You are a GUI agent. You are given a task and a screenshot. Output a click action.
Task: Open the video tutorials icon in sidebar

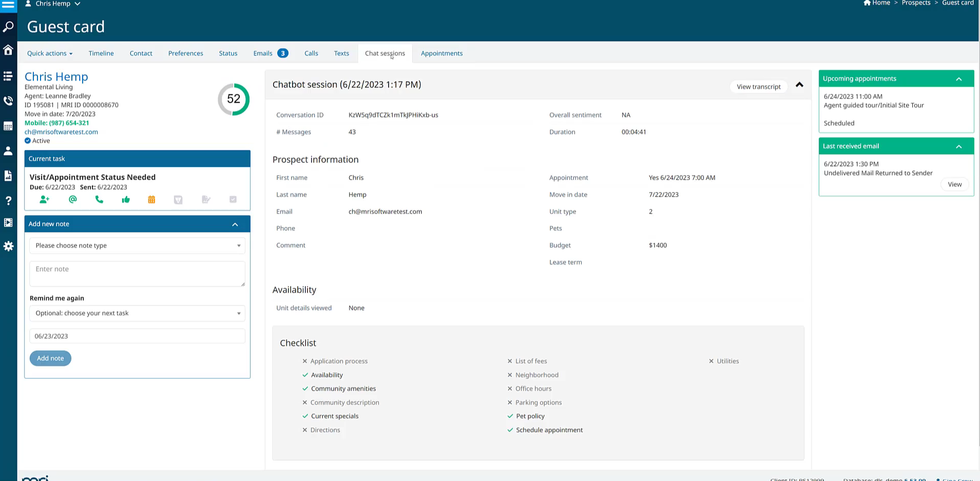click(x=8, y=222)
